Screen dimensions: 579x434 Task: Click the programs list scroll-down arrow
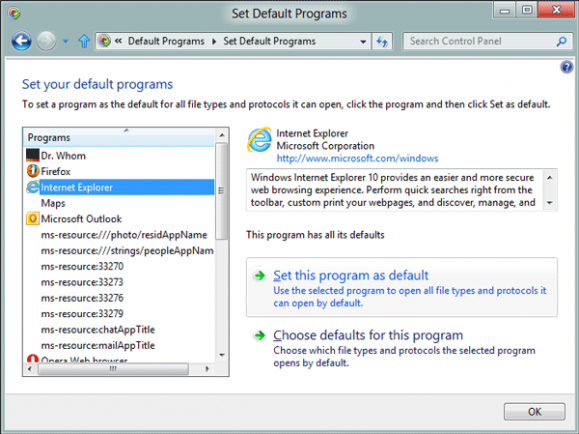point(222,355)
